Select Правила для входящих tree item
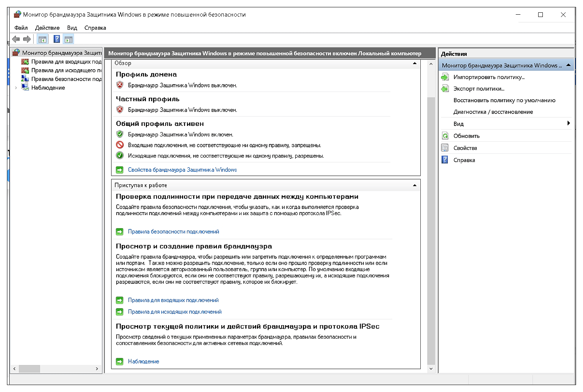The width and height of the screenshot is (583, 392). (66, 62)
